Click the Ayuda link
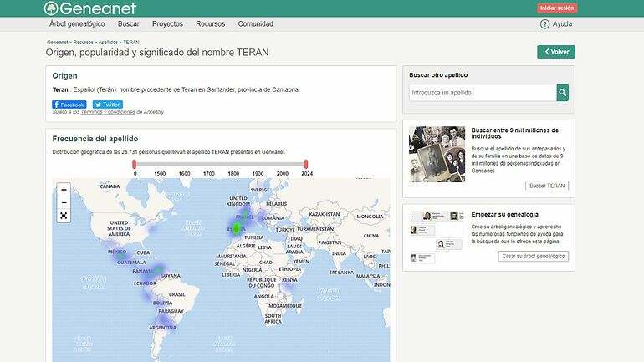This screenshot has width=644, height=362. (562, 23)
